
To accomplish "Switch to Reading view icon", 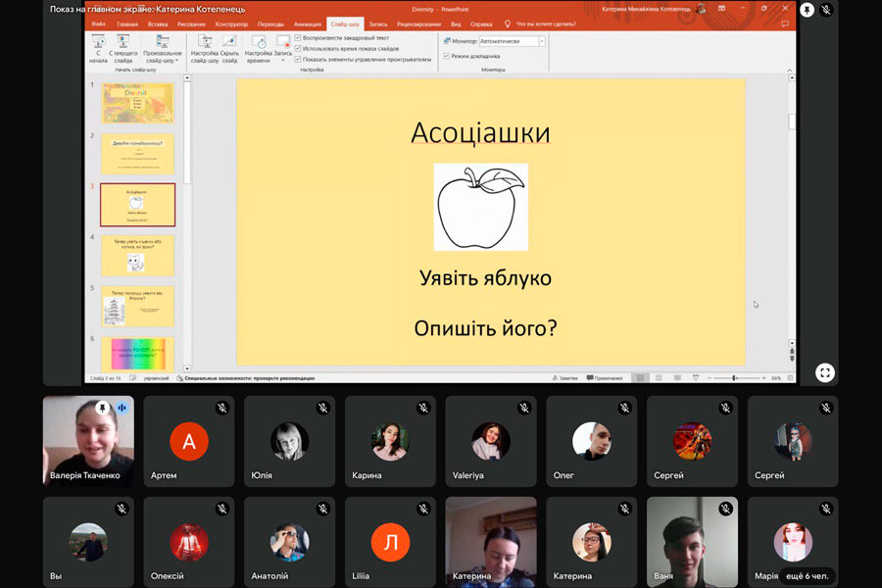I will tap(677, 378).
